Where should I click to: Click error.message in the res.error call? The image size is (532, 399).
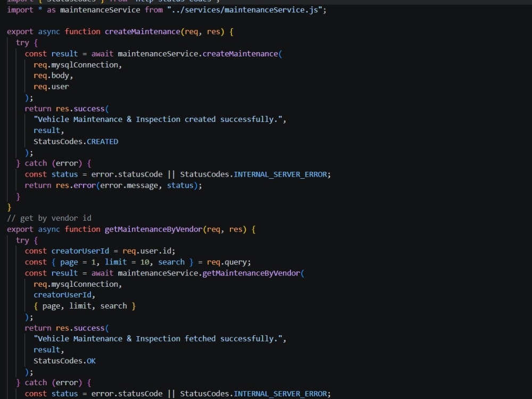(129, 185)
